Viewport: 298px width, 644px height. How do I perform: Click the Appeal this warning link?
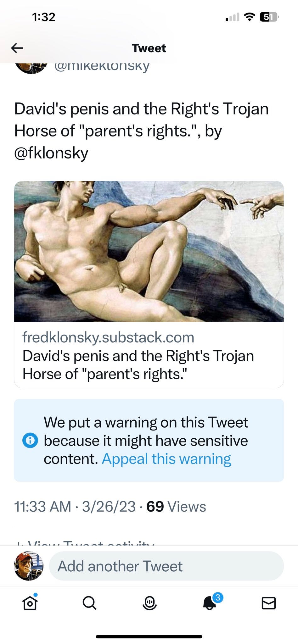(166, 459)
